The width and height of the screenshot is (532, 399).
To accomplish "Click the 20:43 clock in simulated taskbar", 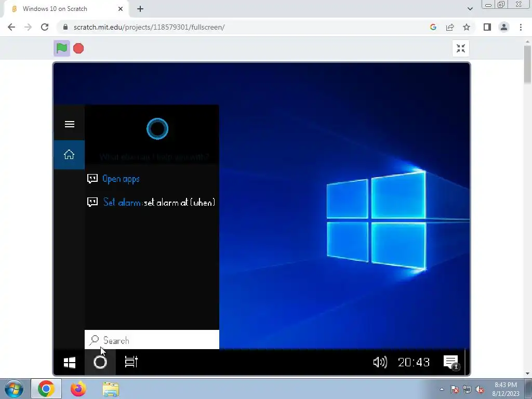I will [x=414, y=362].
